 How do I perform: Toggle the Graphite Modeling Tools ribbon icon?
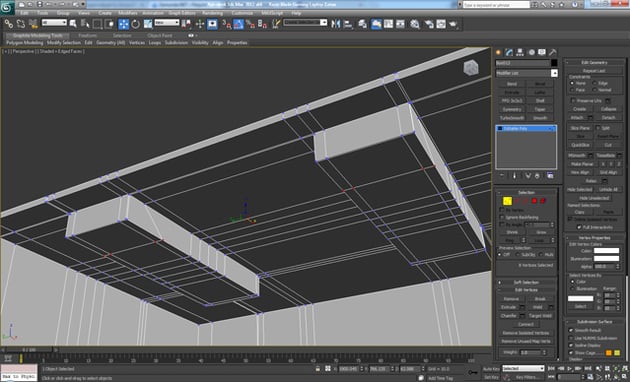pyautogui.click(x=376, y=24)
